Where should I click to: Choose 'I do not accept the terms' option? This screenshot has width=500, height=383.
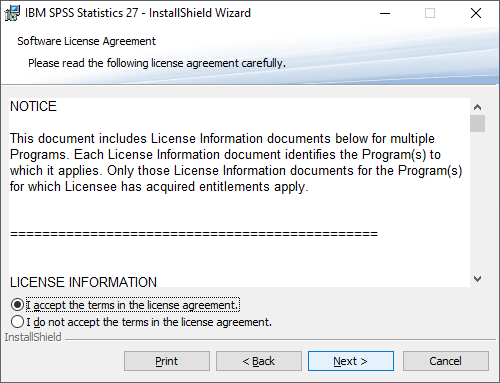click(x=17, y=322)
